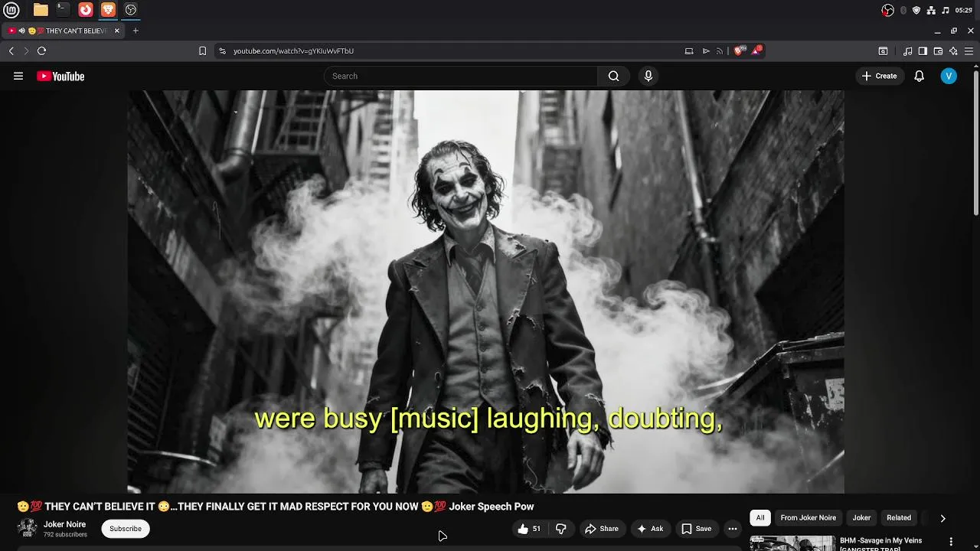980x551 pixels.
Task: Reload the current page
Action: click(x=41, y=51)
